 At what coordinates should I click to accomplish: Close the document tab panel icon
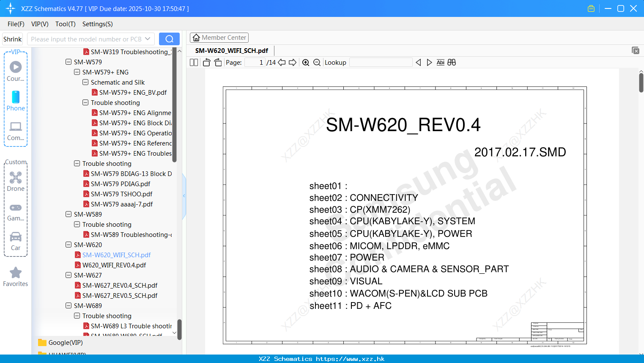[636, 50]
